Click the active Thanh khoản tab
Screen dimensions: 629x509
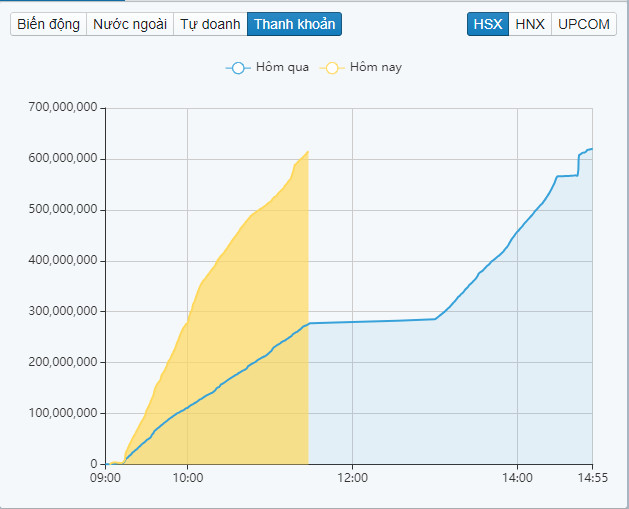tap(294, 24)
